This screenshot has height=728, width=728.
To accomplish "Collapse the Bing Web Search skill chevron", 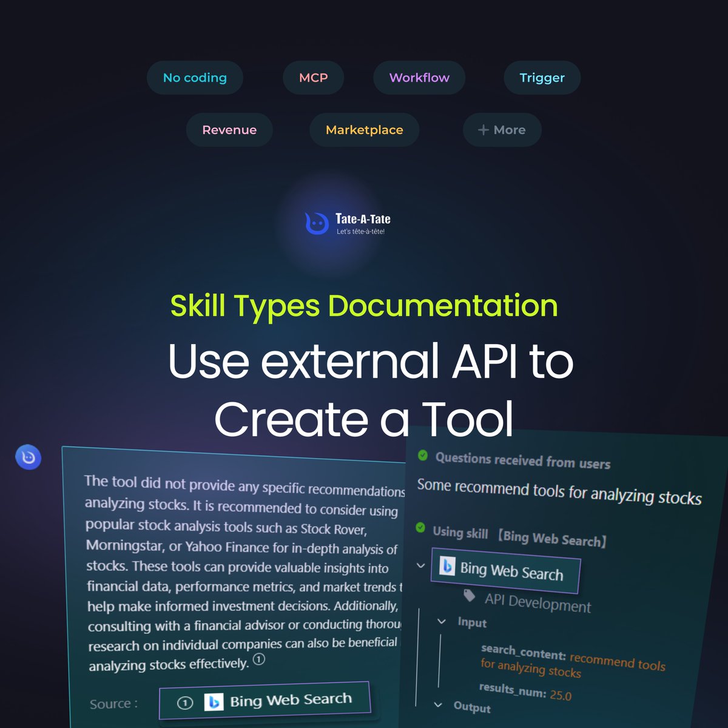I will point(420,565).
